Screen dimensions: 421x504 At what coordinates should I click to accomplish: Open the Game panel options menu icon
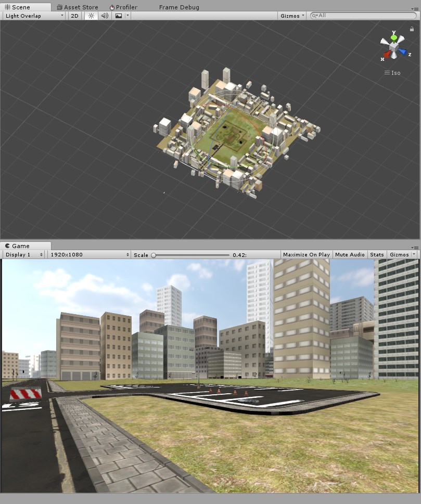click(x=415, y=248)
